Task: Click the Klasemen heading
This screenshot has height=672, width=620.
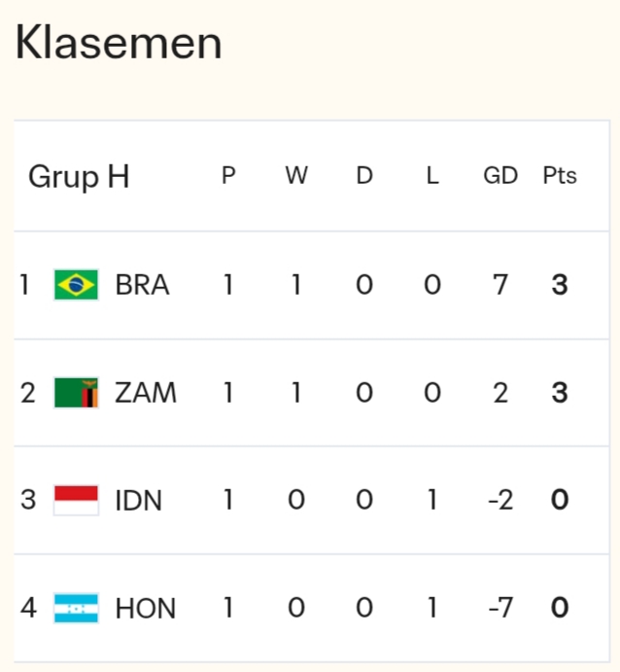Action: pos(119,43)
